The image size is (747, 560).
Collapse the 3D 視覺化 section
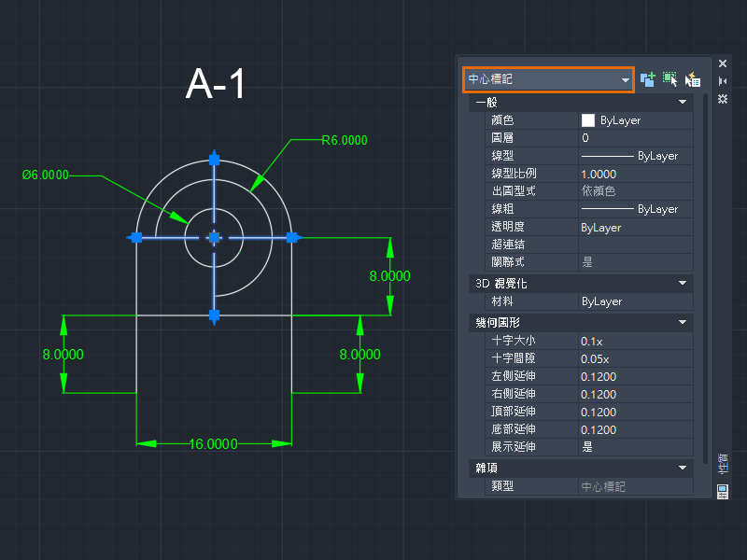tap(683, 284)
